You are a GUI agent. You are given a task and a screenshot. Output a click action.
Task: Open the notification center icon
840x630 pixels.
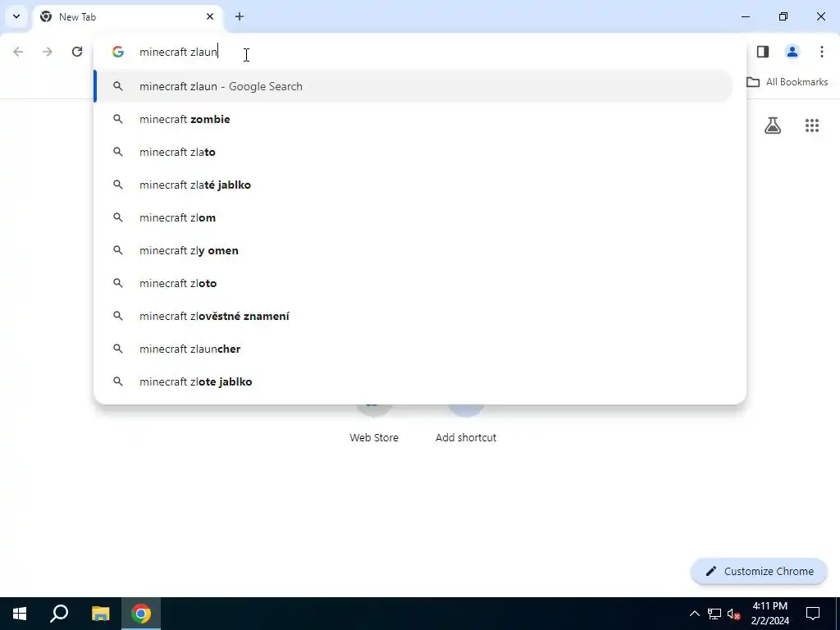click(813, 614)
